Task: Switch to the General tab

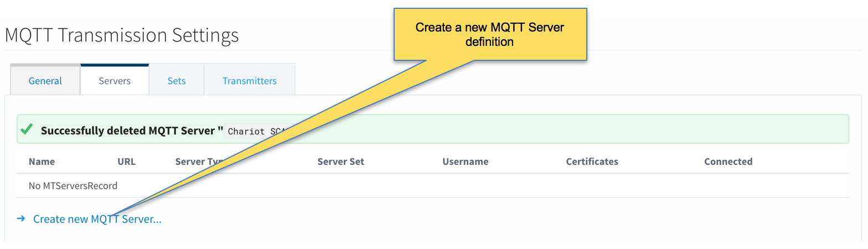Action: coord(45,80)
